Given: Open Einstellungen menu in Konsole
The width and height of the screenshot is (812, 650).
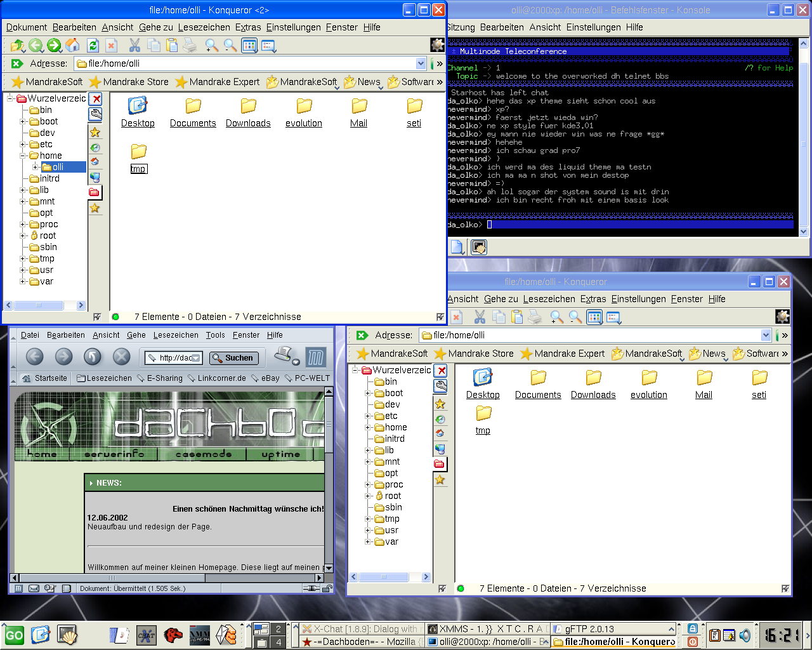Looking at the screenshot, I should coord(594,27).
